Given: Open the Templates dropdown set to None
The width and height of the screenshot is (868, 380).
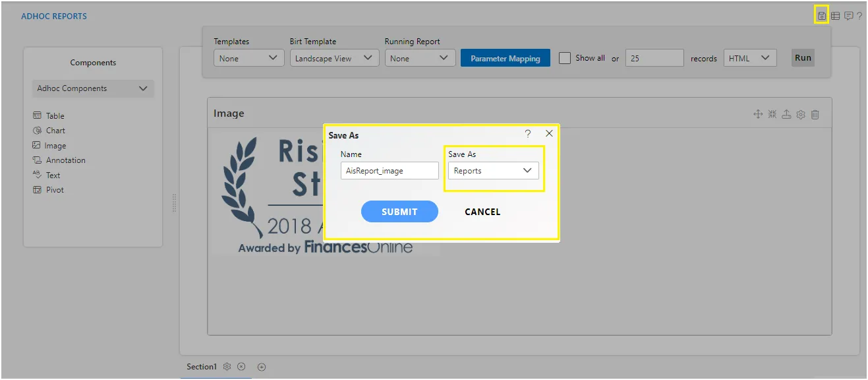Looking at the screenshot, I should (x=249, y=58).
